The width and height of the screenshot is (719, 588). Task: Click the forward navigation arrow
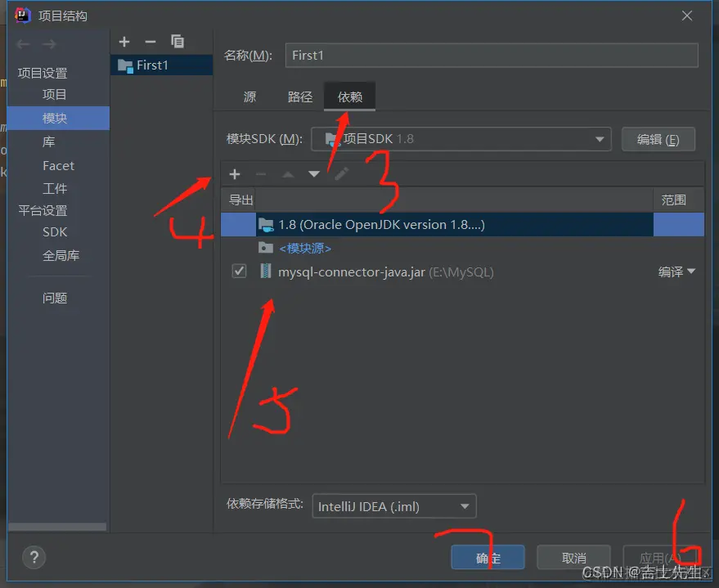(49, 44)
